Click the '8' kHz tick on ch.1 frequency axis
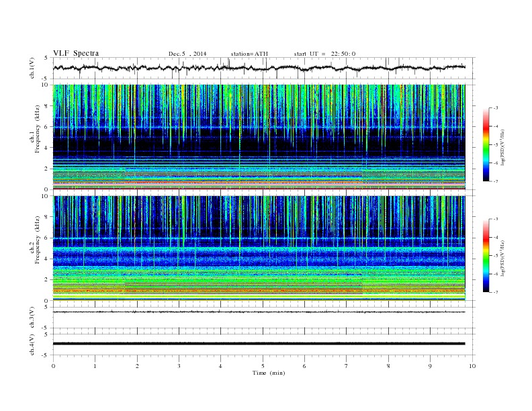Image resolution: width=532 pixels, height=411 pixels. pos(46,106)
